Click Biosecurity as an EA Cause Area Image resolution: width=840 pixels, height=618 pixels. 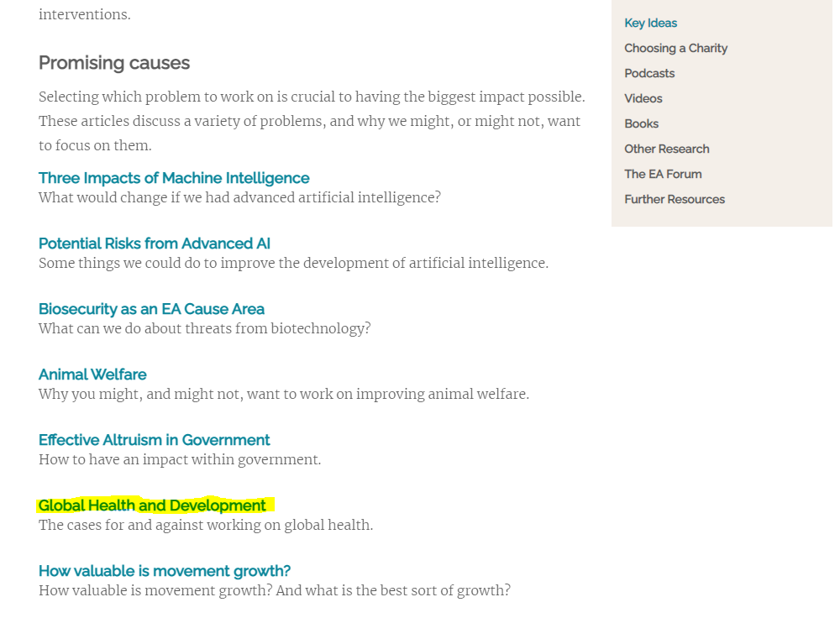click(x=151, y=309)
